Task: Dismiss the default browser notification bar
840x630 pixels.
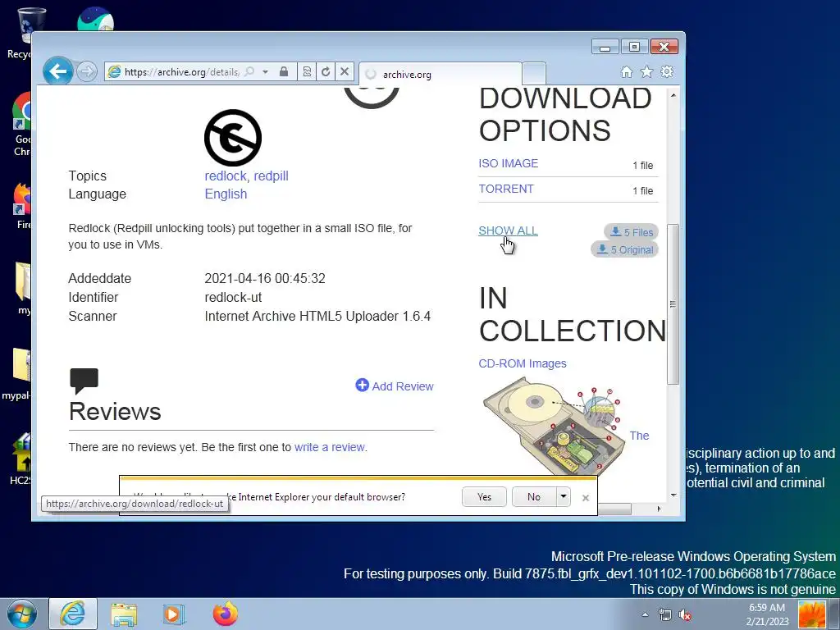Action: click(x=586, y=498)
